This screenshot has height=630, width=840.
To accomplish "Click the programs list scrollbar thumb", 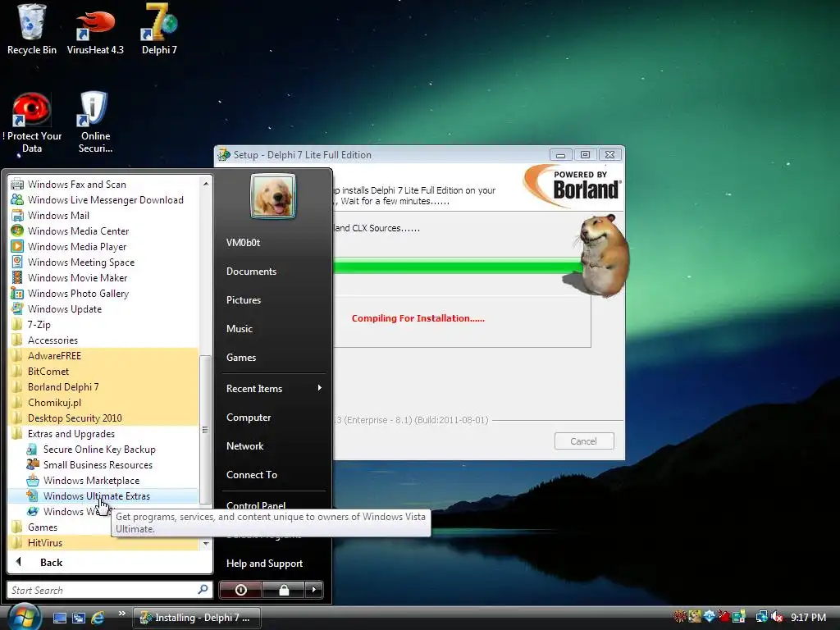I will (205, 430).
